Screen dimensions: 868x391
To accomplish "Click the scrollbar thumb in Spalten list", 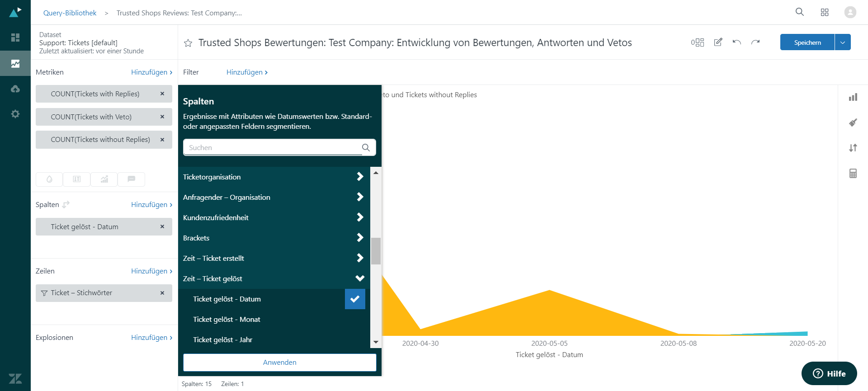I will coord(376,251).
